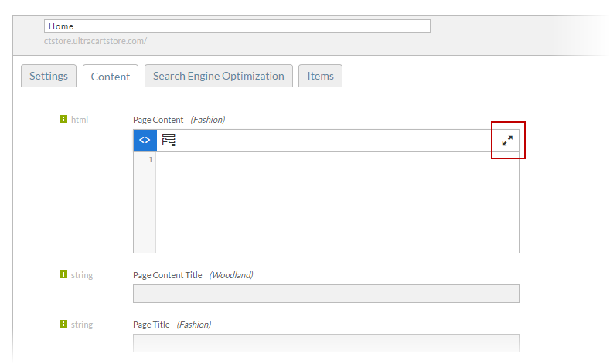Focus the Page Content Title input field
The height and width of the screenshot is (364, 610).
(326, 294)
